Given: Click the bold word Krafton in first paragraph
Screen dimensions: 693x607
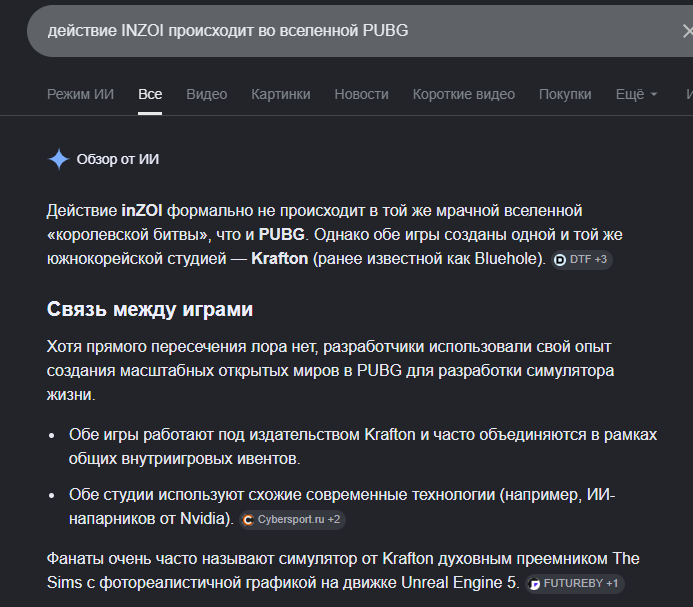Looking at the screenshot, I should (x=279, y=259).
